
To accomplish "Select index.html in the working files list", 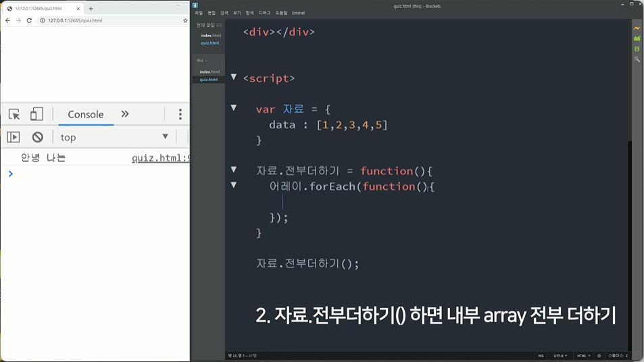I will click(x=211, y=36).
